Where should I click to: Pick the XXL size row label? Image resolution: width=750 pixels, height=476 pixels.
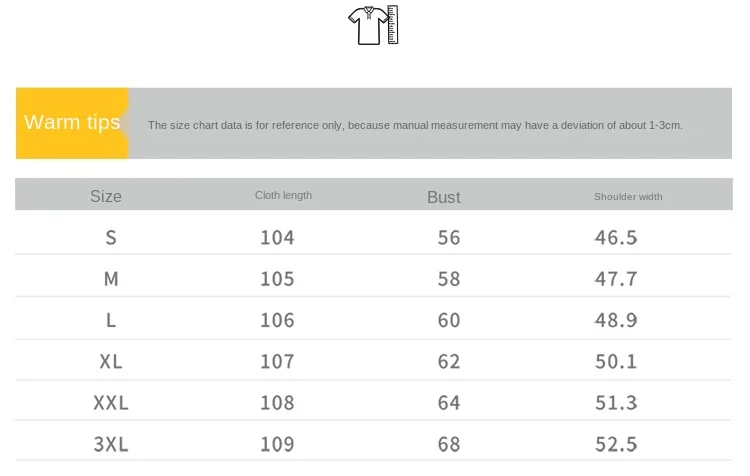(111, 403)
